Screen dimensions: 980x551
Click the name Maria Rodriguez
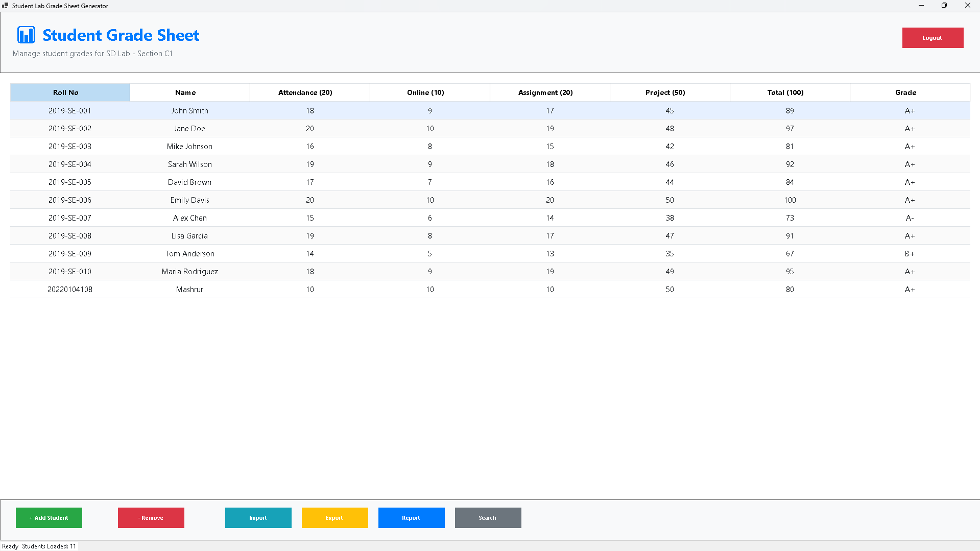[x=190, y=272]
